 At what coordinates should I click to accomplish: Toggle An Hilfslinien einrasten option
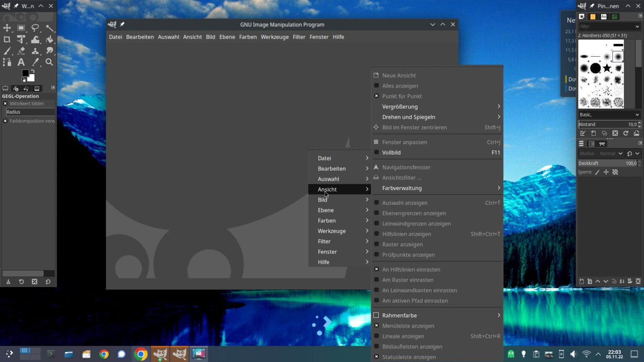[x=437, y=269]
